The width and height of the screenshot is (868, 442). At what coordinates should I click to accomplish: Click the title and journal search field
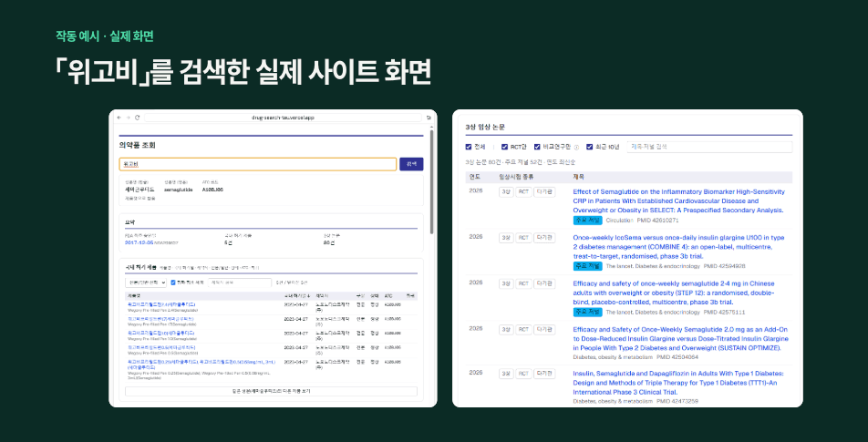click(x=709, y=147)
